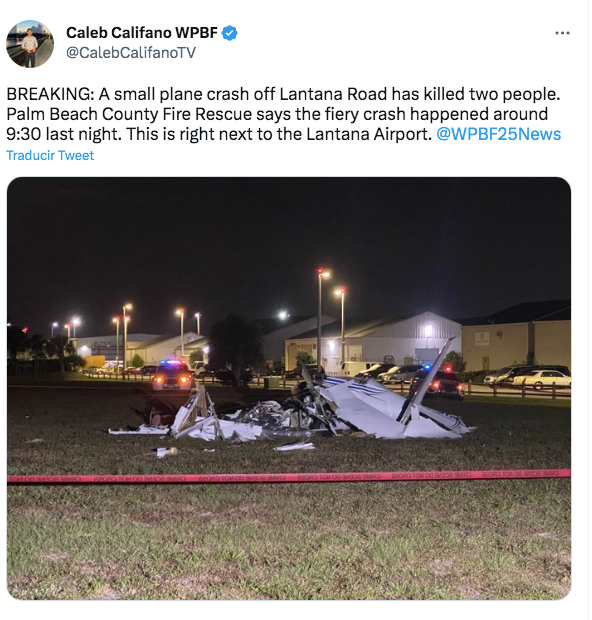Select the text Palm Beach County Fire Rescue
592x620 pixels.
[x=129, y=114]
